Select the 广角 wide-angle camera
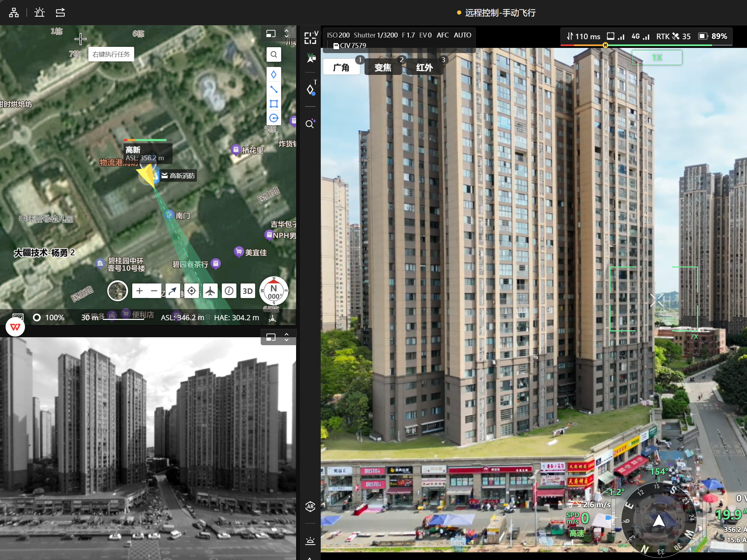This screenshot has width=747, height=560. (x=341, y=67)
